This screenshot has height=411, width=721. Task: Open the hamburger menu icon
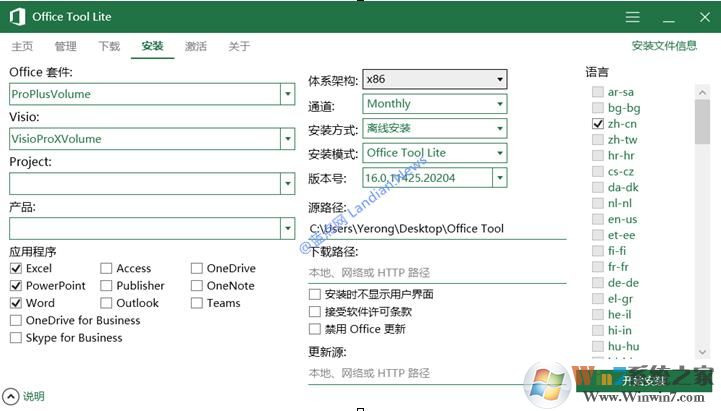(632, 17)
